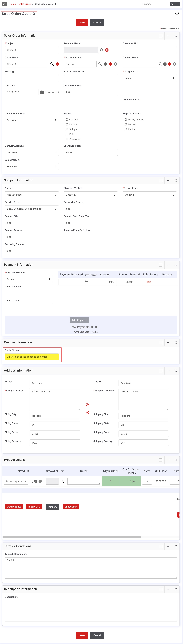The width and height of the screenshot is (183, 644).
Task: Check the Invoiced status box
Action: 67,124
